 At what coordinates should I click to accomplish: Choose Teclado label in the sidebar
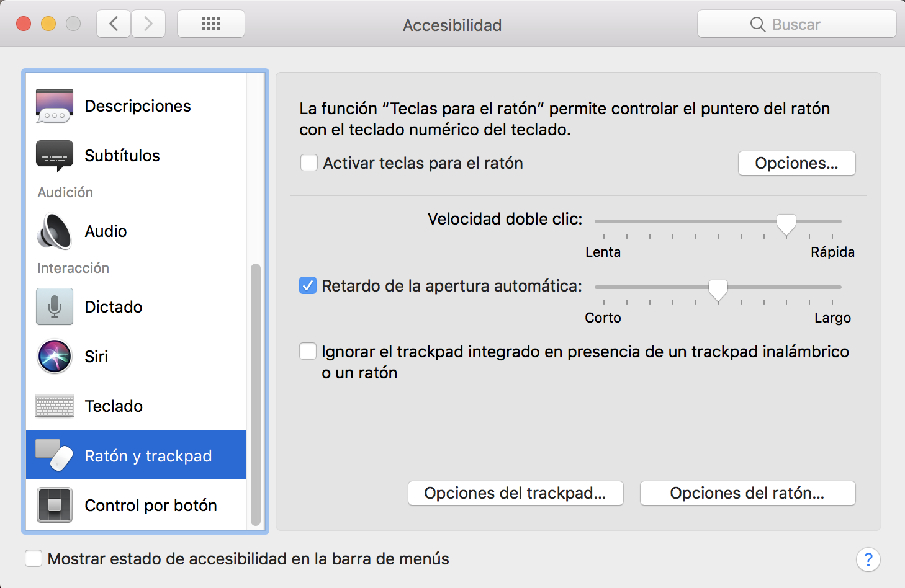coord(114,406)
